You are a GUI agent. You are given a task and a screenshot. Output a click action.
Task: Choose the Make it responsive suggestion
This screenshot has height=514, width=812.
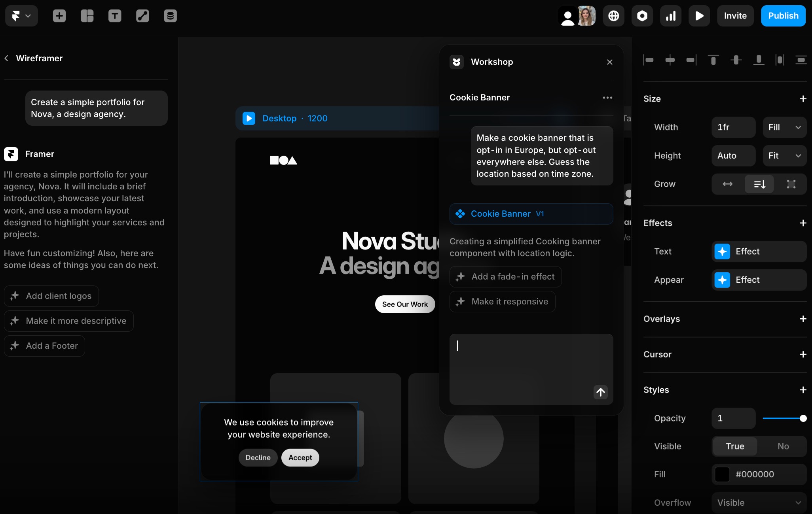point(503,301)
